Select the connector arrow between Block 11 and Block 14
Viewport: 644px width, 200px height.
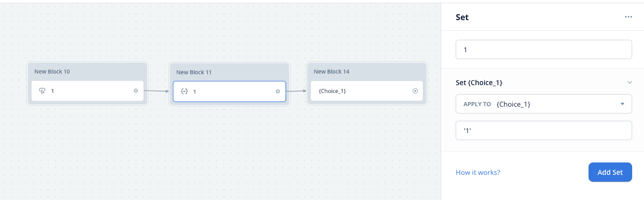coord(296,91)
